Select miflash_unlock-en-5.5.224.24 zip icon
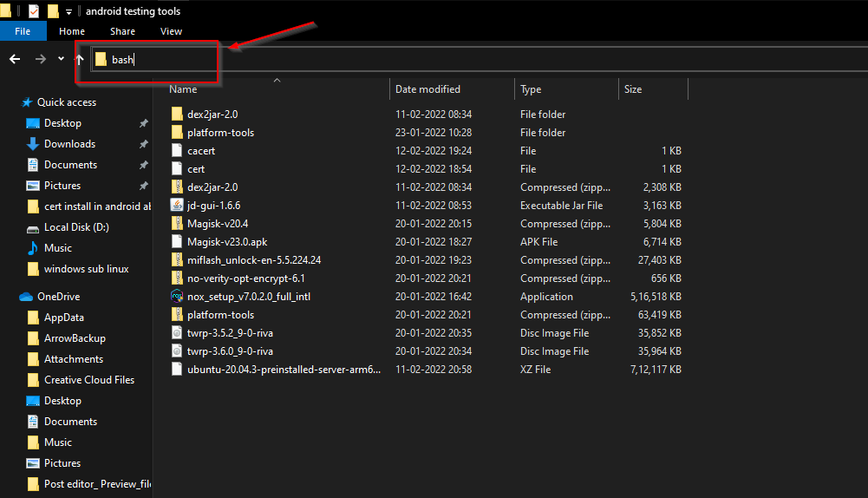The height and width of the screenshot is (498, 868). coord(177,259)
